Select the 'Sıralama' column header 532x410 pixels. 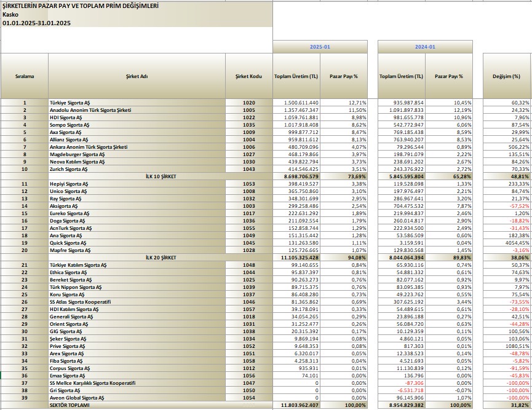(x=25, y=76)
